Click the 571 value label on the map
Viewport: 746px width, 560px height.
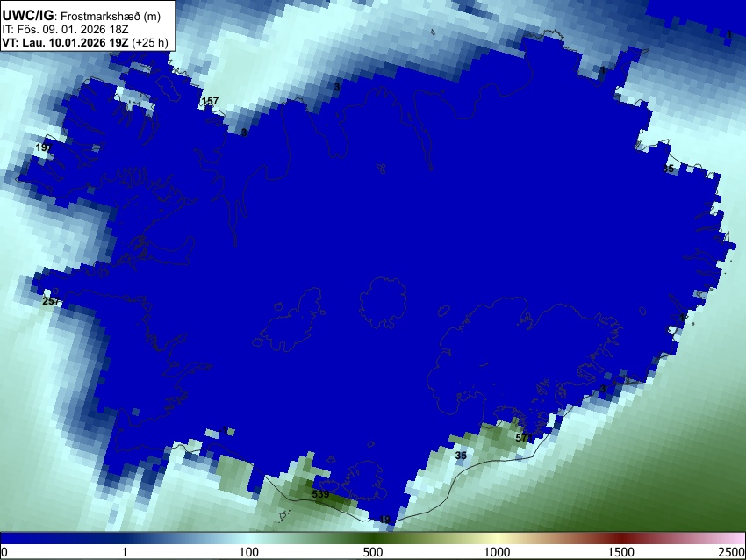click(524, 438)
